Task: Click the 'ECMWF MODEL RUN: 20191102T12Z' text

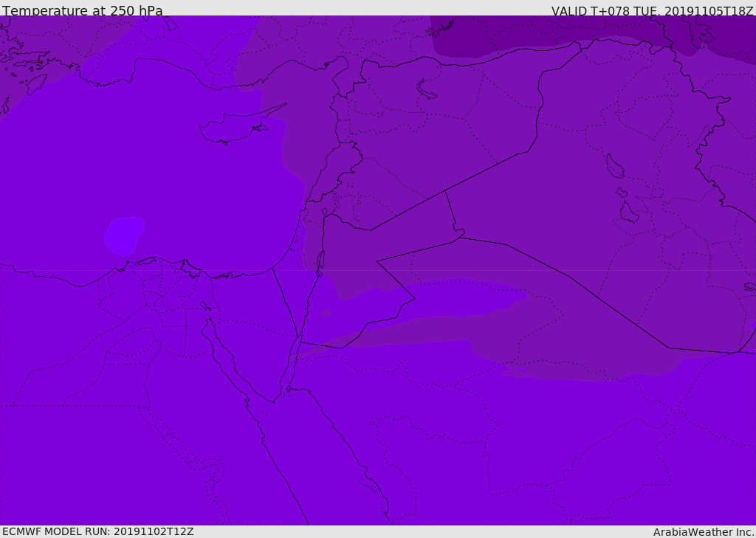Action: 98,531
